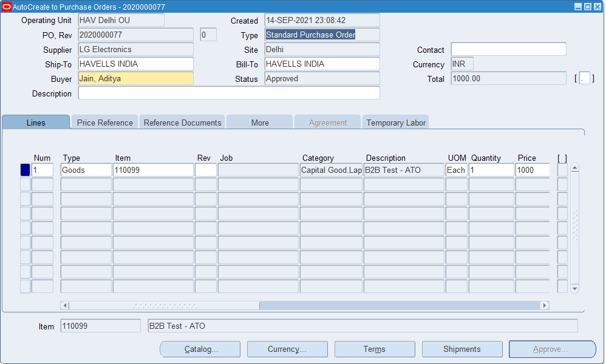Image resolution: width=606 pixels, height=364 pixels.
Task: Click the Operating Unit field HAV Delhi OU
Action: 121,20
